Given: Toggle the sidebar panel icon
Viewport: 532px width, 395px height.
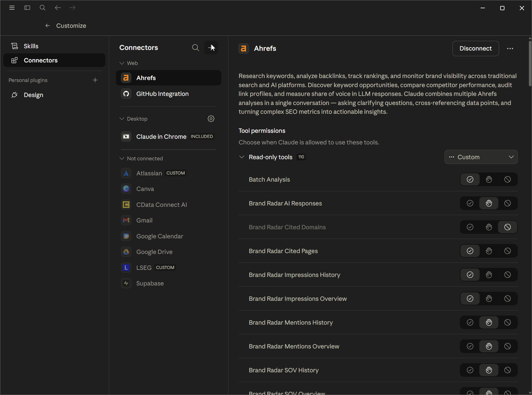Looking at the screenshot, I should 27,8.
